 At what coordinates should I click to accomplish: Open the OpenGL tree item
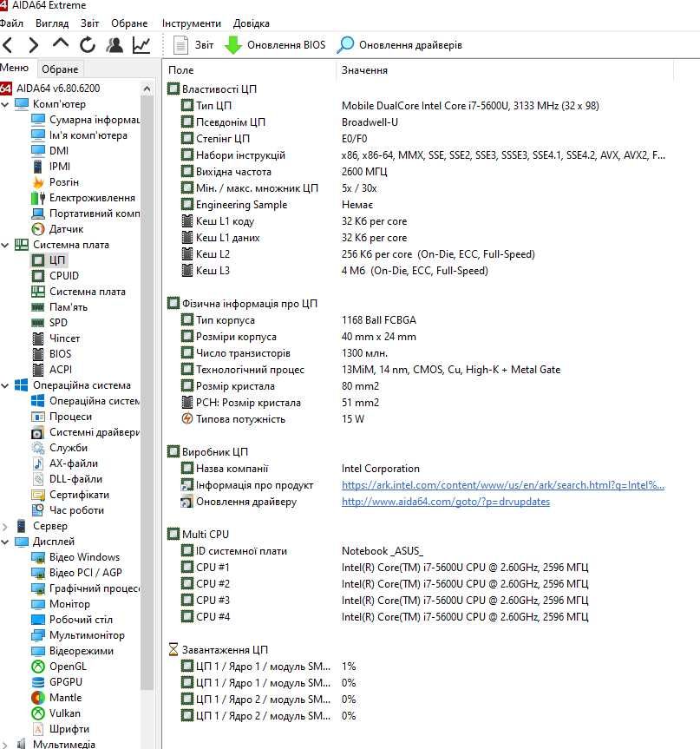[x=59, y=667]
